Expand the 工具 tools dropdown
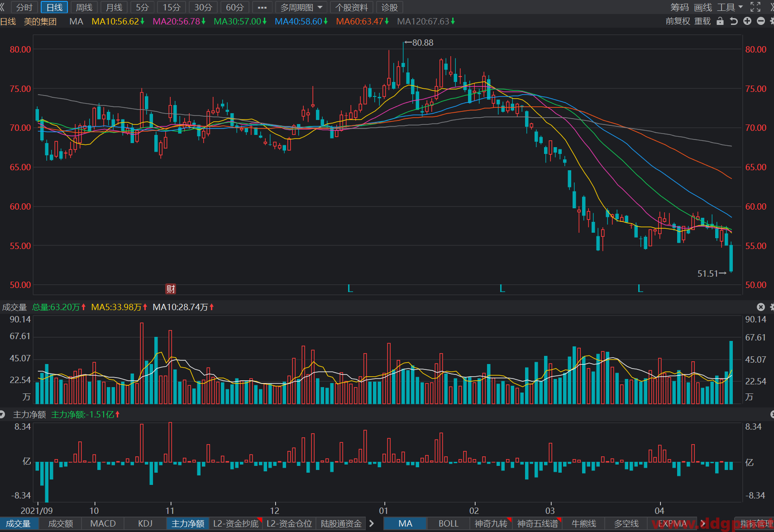Viewport: 774px width, 532px height. point(730,7)
